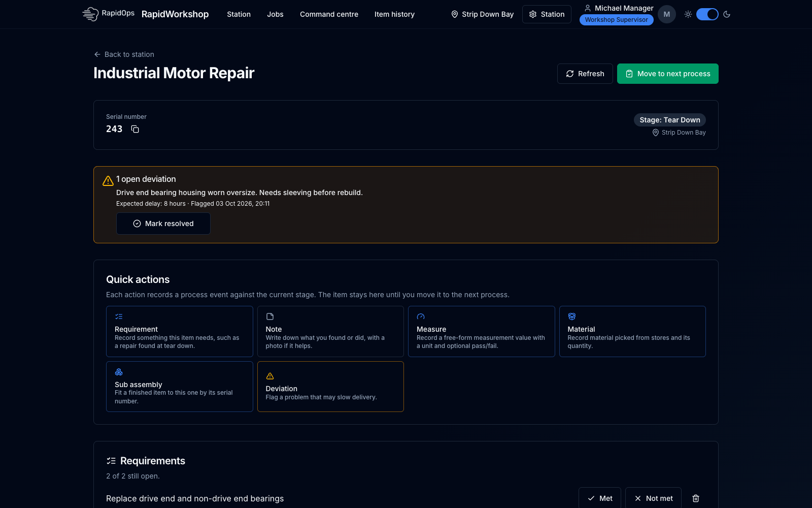Open the Jobs menu item
This screenshot has width=812, height=508.
(275, 14)
